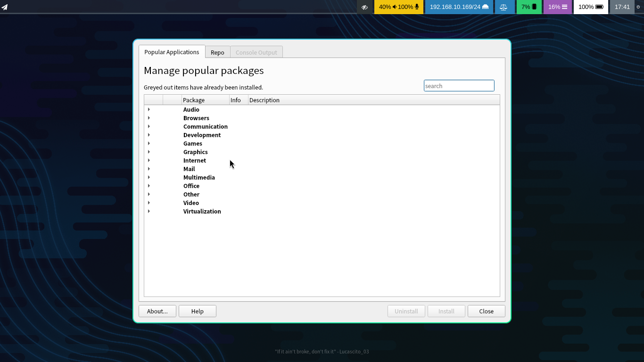Viewport: 644px width, 362px height.
Task: Select the Multimedia category label
Action: (199, 177)
